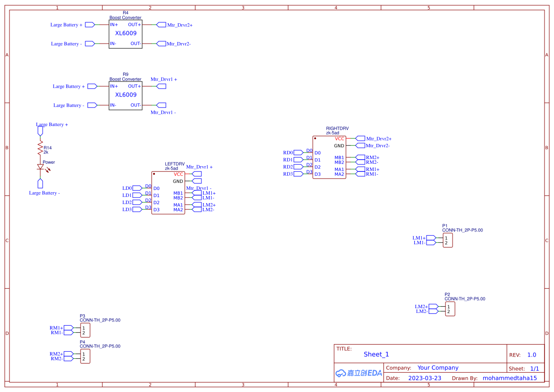Click the CONN-TH_2P-P5.00 label of P1

tap(463, 230)
